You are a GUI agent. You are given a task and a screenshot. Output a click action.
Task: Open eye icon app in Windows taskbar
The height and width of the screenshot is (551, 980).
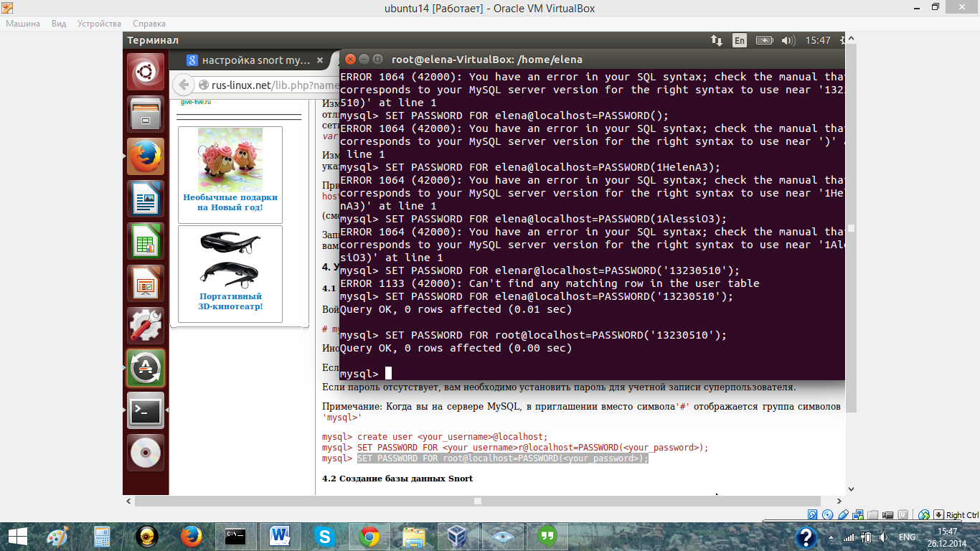pyautogui.click(x=502, y=537)
